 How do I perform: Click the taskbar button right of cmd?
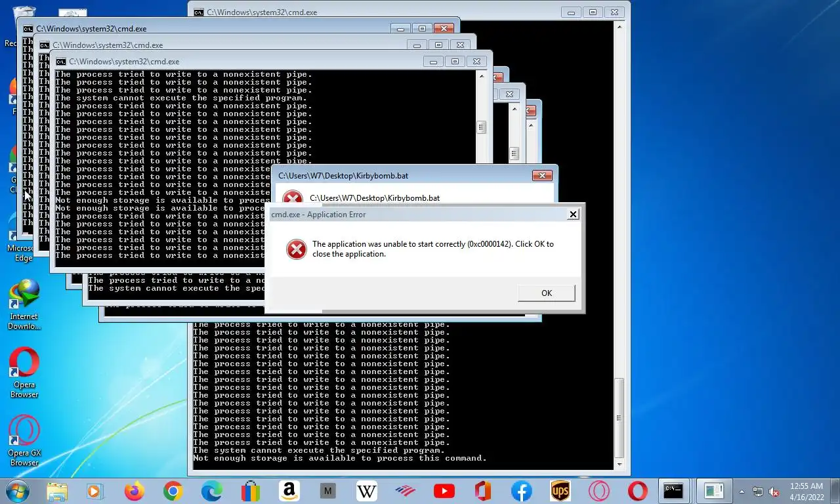click(x=713, y=491)
